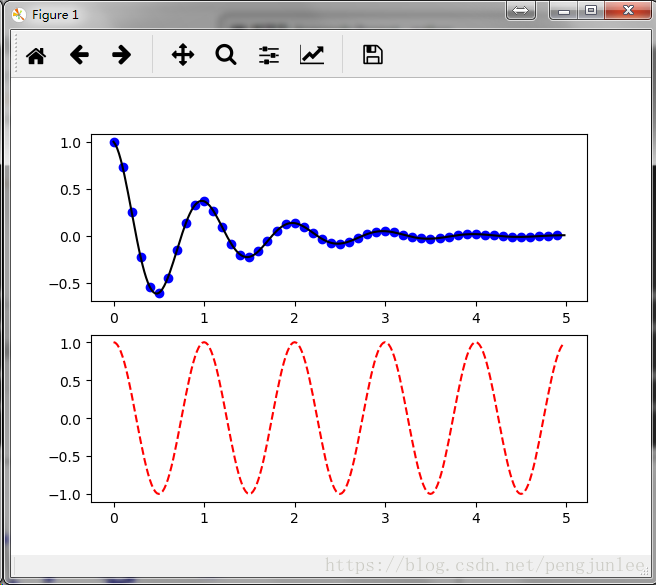Maximize the Figure 1 window
Screen dimensions: 656x585
coord(591,10)
